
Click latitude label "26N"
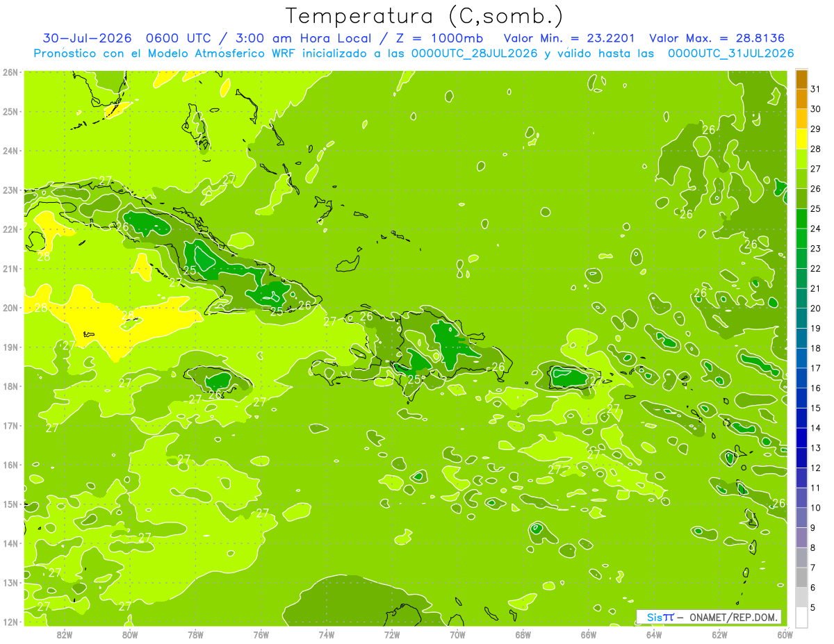(10, 72)
